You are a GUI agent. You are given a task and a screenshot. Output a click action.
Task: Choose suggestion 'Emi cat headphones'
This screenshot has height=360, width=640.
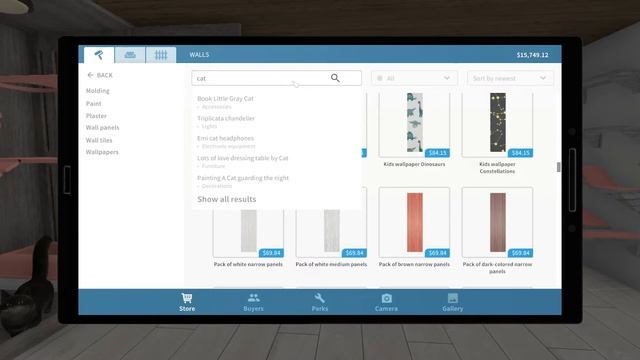point(225,138)
